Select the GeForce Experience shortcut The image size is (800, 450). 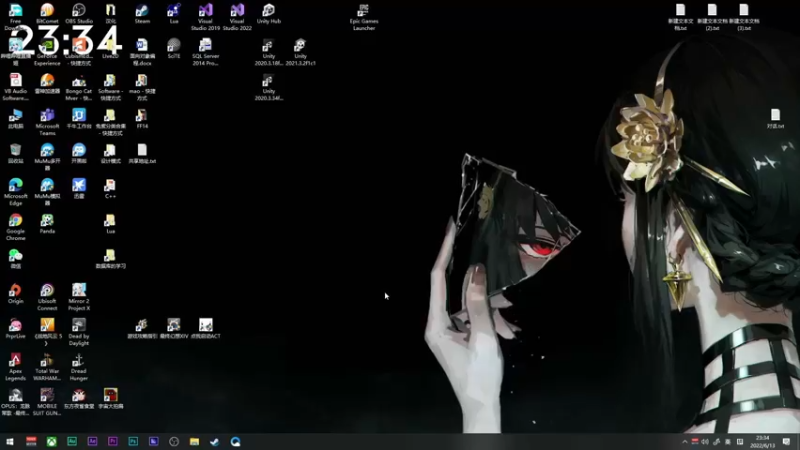tap(47, 52)
